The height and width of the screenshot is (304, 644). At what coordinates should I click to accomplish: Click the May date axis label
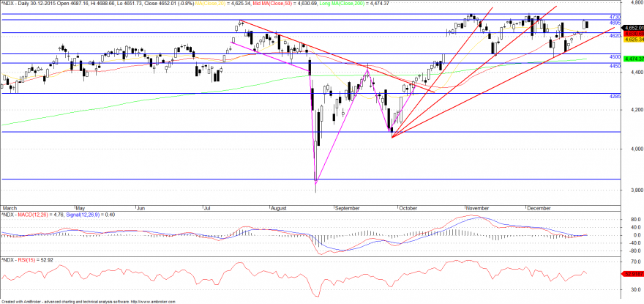coord(81,208)
